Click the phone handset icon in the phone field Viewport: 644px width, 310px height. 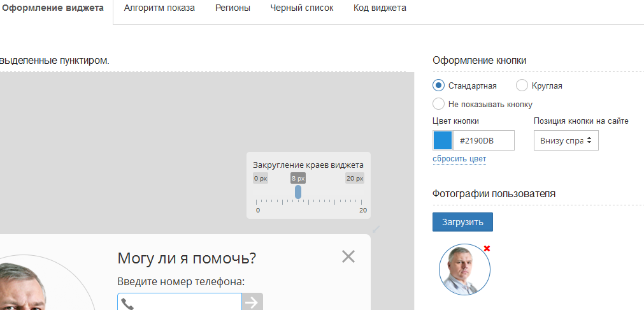(127, 304)
